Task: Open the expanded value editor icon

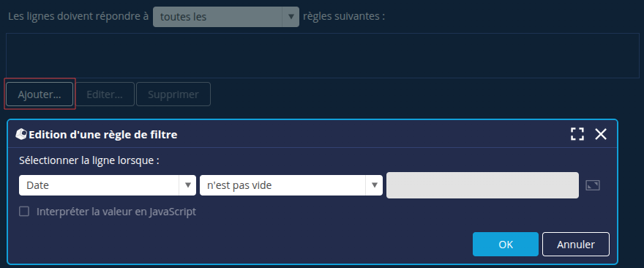Action: (592, 185)
